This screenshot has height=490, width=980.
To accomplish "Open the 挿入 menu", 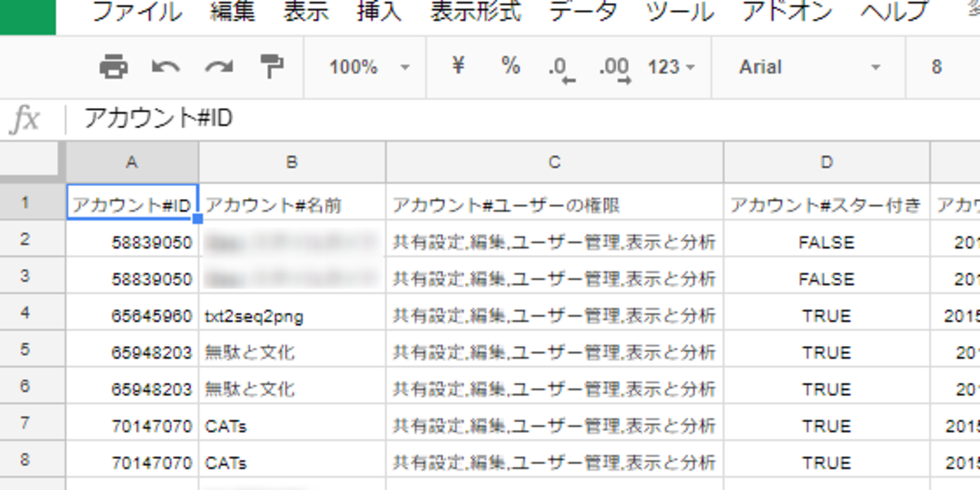I will 379,12.
